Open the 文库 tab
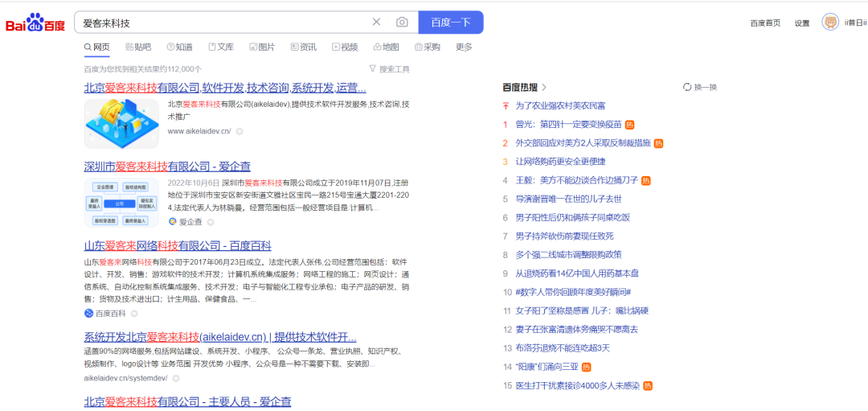This screenshot has width=868, height=411. coord(221,47)
